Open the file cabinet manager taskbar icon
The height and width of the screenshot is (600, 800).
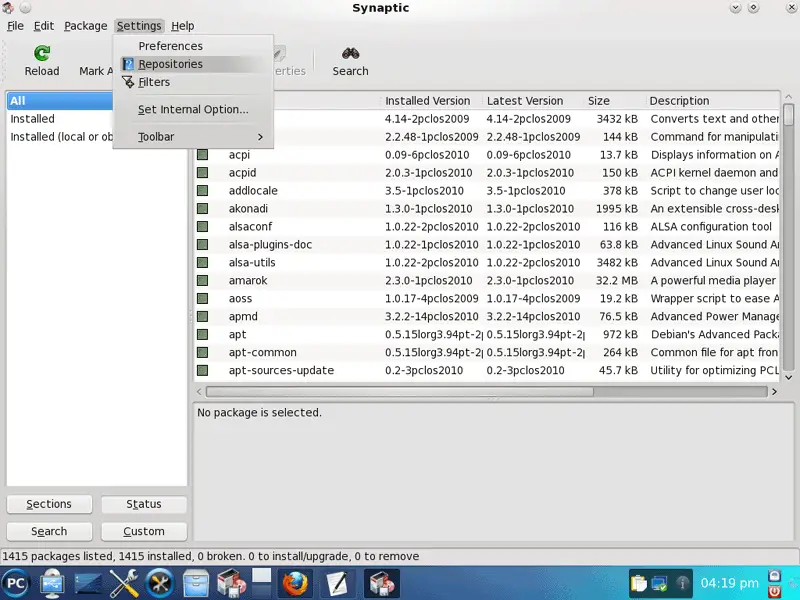click(x=196, y=583)
